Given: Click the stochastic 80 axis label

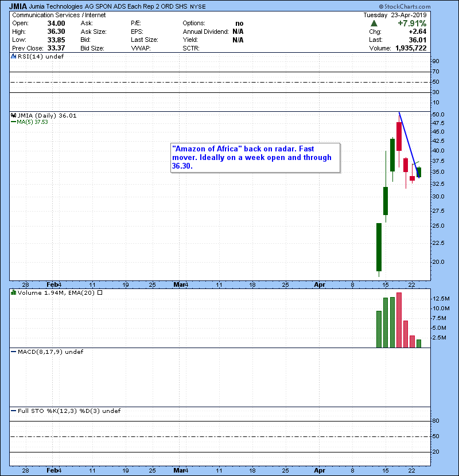Looking at the screenshot, I should pyautogui.click(x=435, y=421).
